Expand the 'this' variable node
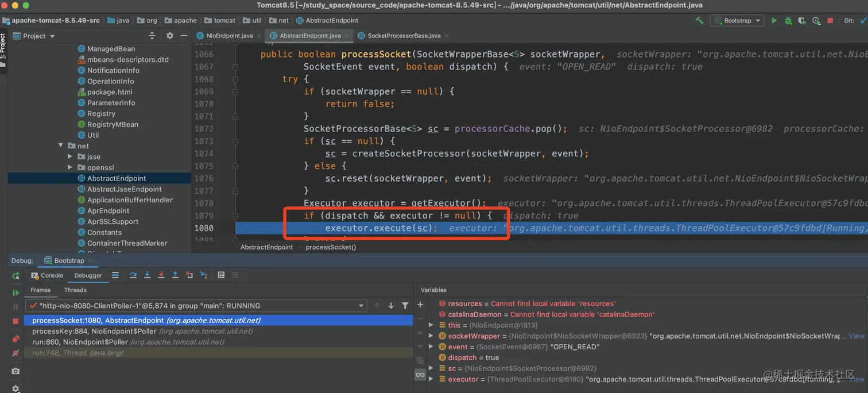This screenshot has height=393, width=868. pos(431,325)
